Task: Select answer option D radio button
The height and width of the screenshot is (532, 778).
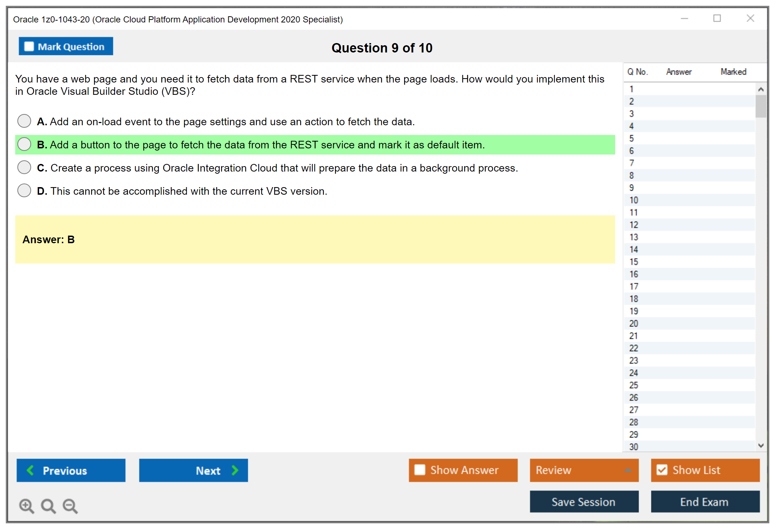Action: [24, 190]
